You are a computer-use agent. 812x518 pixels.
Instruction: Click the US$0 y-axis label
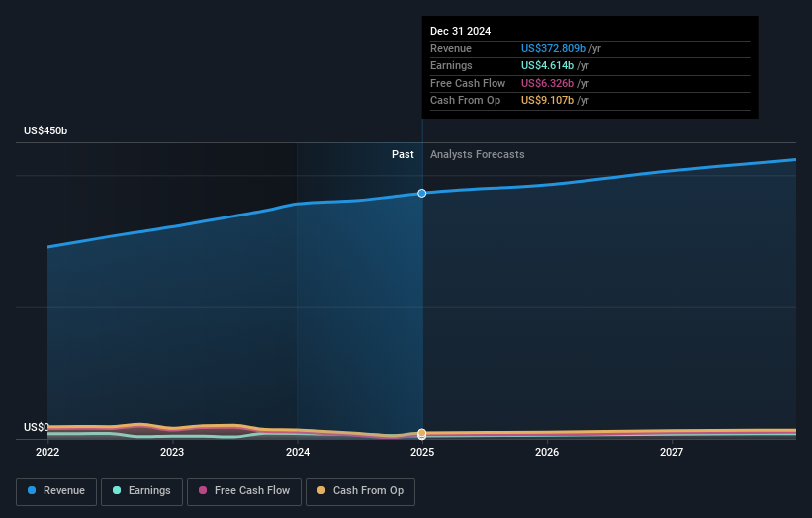click(x=37, y=427)
